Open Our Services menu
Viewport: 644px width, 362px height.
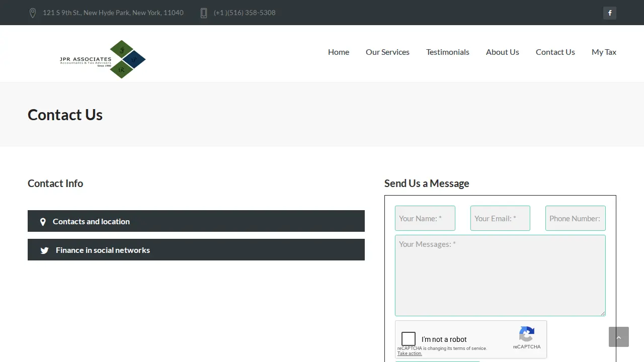387,52
